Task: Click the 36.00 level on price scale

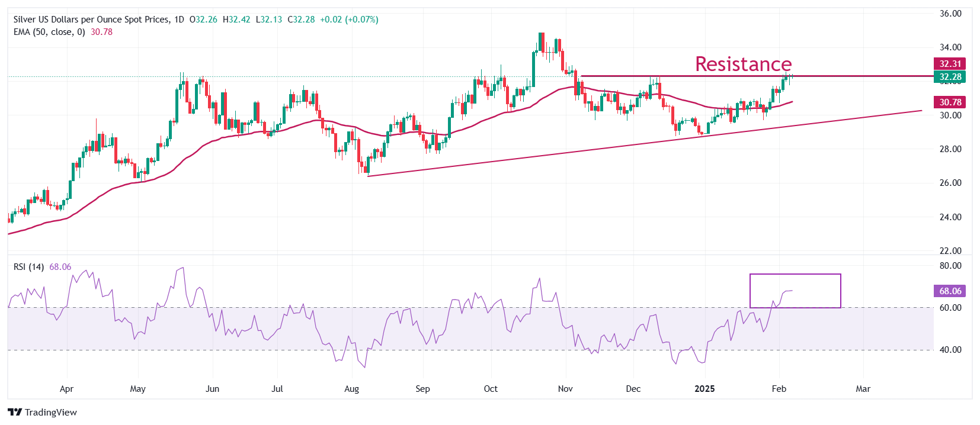Action: click(x=950, y=14)
